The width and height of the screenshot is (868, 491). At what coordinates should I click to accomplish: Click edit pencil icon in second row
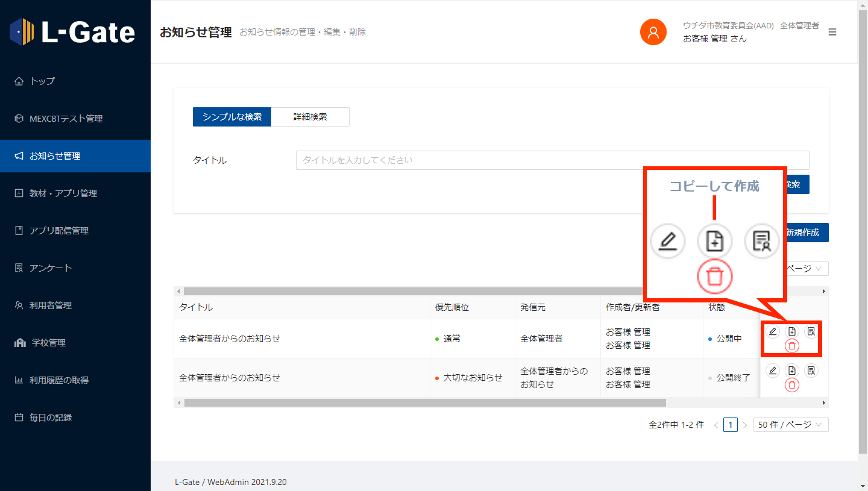pyautogui.click(x=773, y=371)
